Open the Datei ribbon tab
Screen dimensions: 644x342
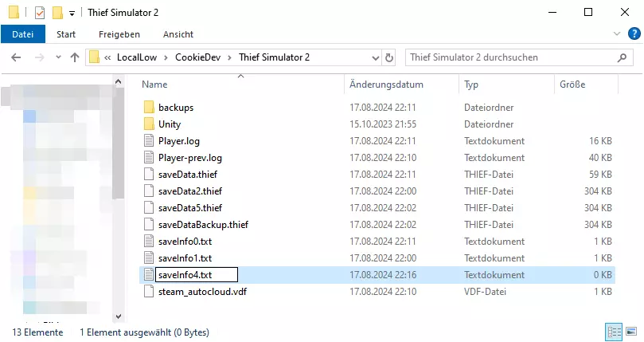pyautogui.click(x=23, y=34)
